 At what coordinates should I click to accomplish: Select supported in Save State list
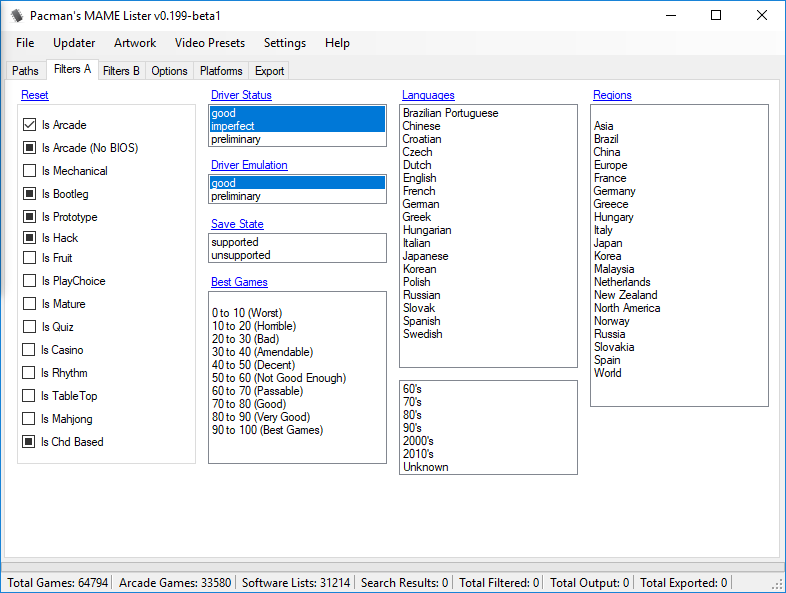click(297, 242)
